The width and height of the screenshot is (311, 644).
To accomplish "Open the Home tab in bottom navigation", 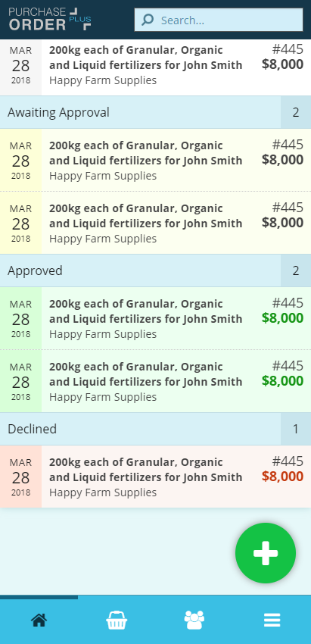I will (x=39, y=620).
